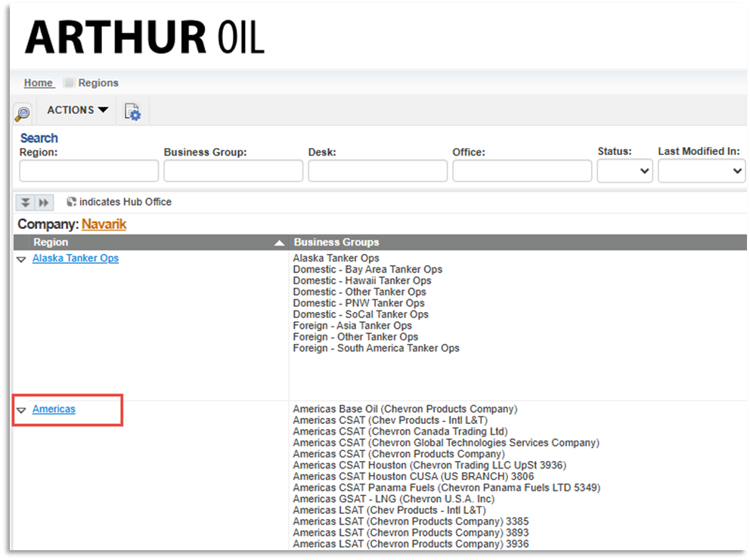Select 'Americas CSAT (Chev Products - Intl L&T)'
The width and height of the screenshot is (750, 560).
(390, 420)
